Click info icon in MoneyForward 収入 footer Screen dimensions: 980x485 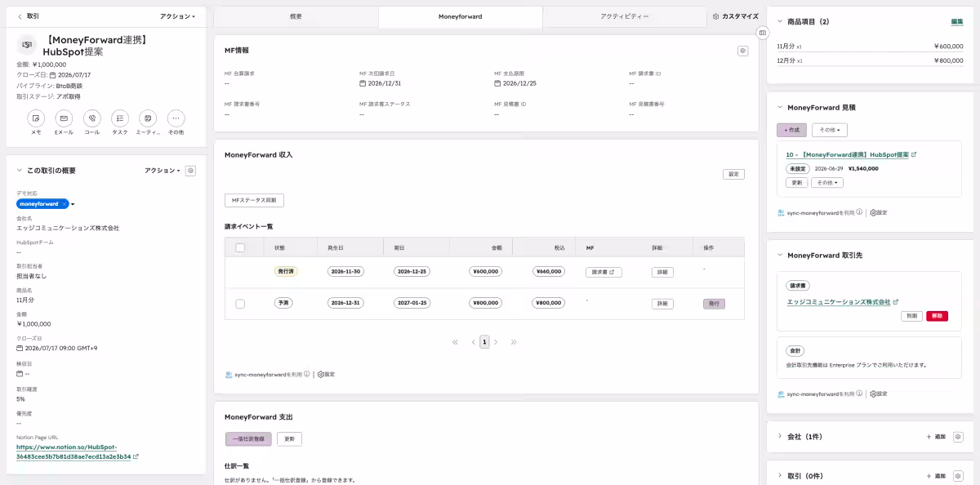coord(307,374)
